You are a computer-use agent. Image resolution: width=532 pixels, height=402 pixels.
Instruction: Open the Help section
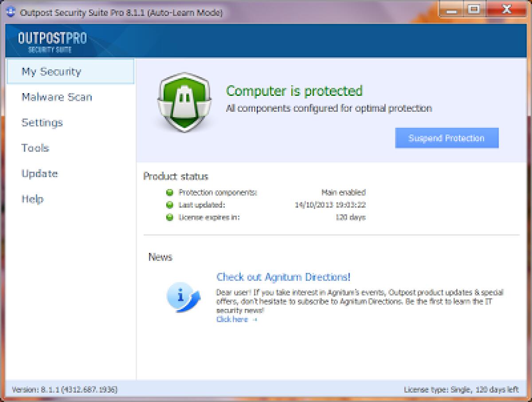32,199
